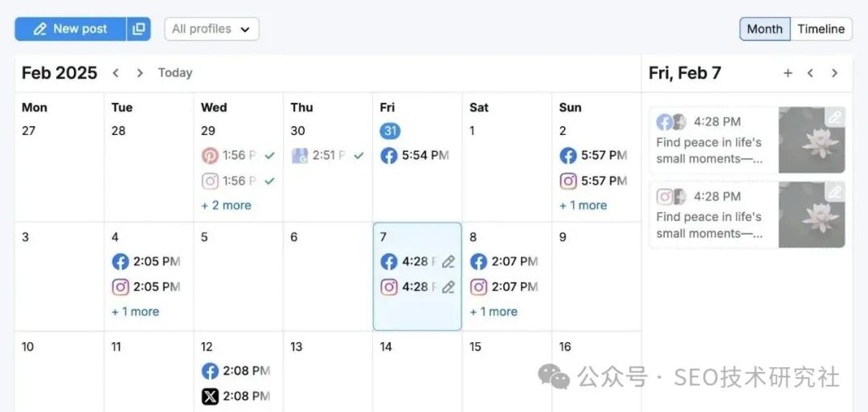Select the Feb 14 calendar cell
The image size is (868, 412).
point(417,373)
